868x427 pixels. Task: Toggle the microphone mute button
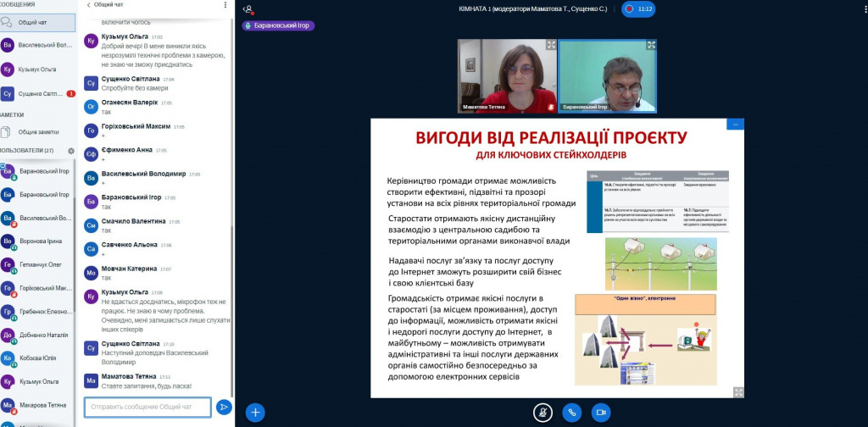tap(542, 413)
